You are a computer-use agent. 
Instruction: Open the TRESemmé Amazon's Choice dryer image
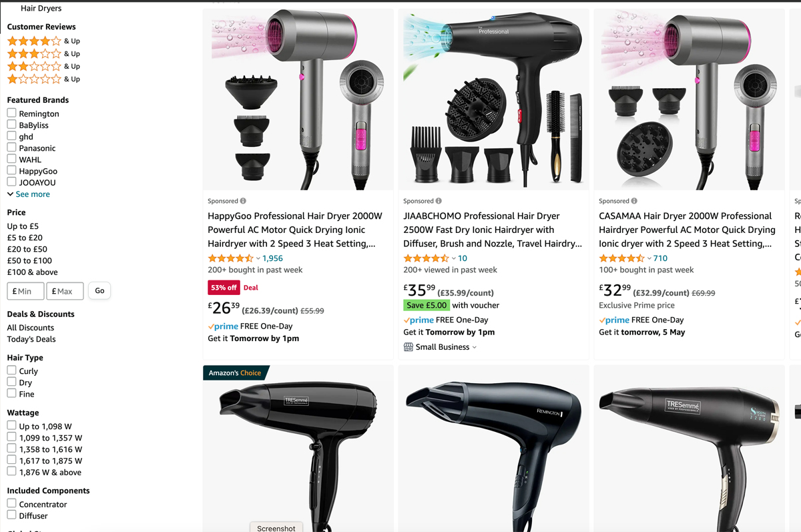[x=298, y=449]
